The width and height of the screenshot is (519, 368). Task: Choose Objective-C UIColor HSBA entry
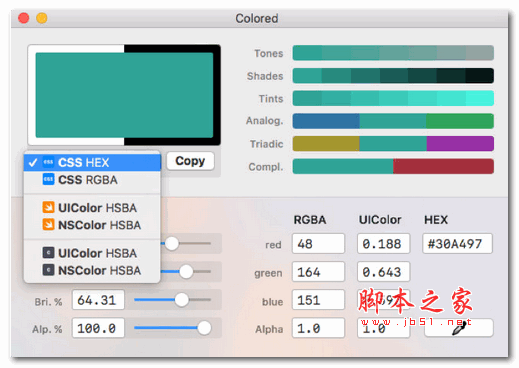click(92, 253)
